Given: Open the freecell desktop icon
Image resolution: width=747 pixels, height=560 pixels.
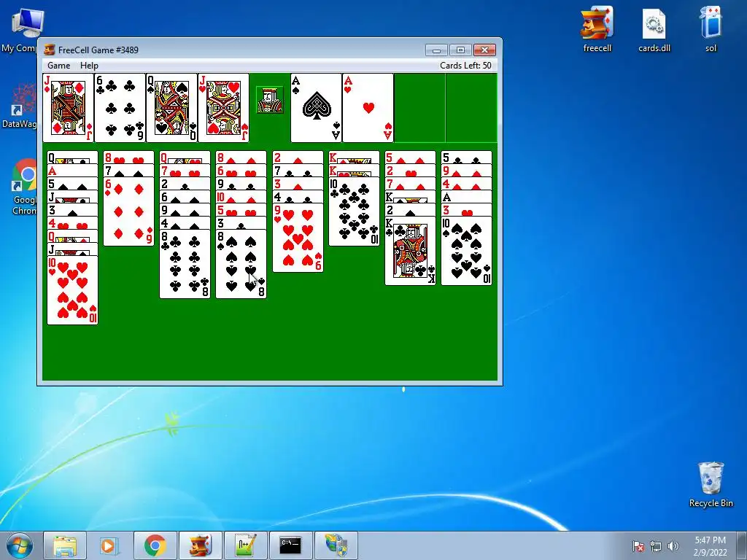Looking at the screenshot, I should (597, 28).
